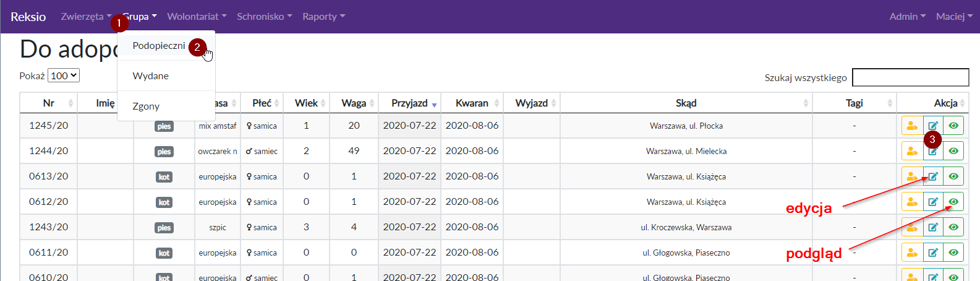This screenshot has height=281, width=980.
Task: Sort table by Akcja column
Action: tap(932, 103)
